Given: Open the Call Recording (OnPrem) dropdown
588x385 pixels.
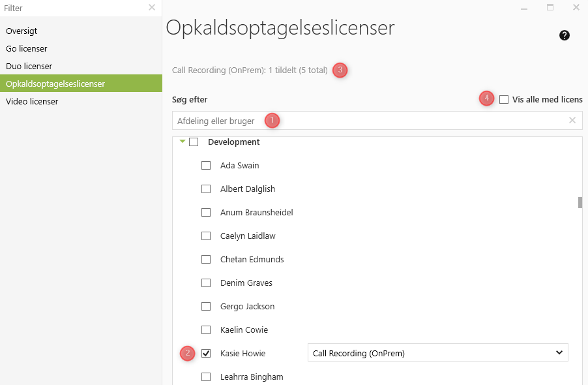Looking at the screenshot, I should pos(437,353).
